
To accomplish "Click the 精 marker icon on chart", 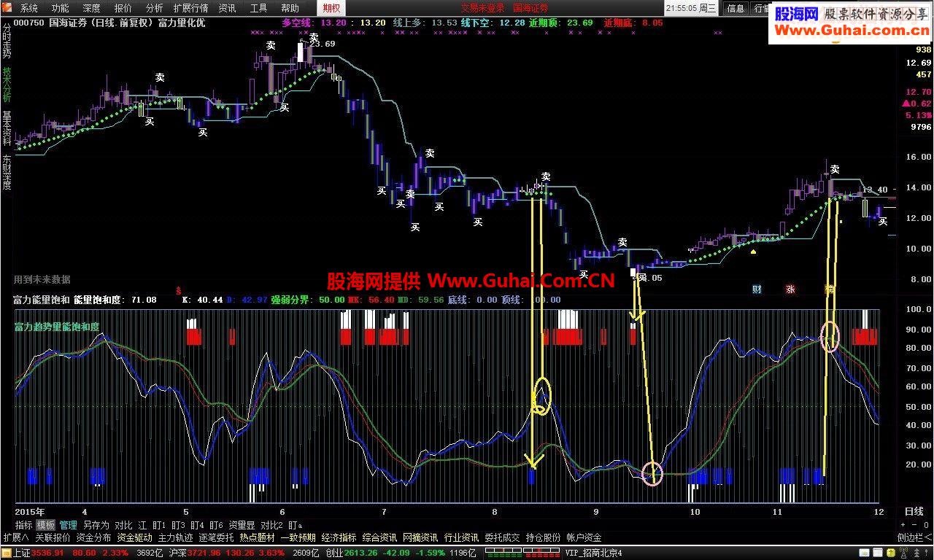I will (x=829, y=289).
